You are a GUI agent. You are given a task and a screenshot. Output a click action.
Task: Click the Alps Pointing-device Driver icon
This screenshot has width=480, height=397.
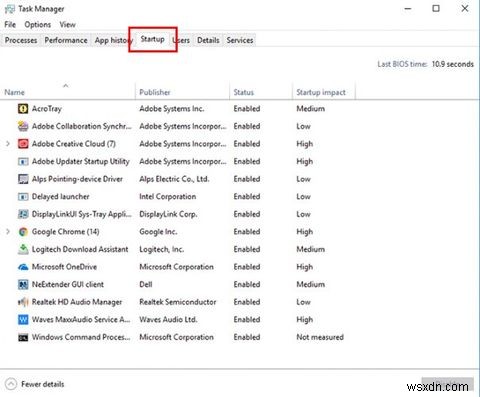tap(23, 179)
